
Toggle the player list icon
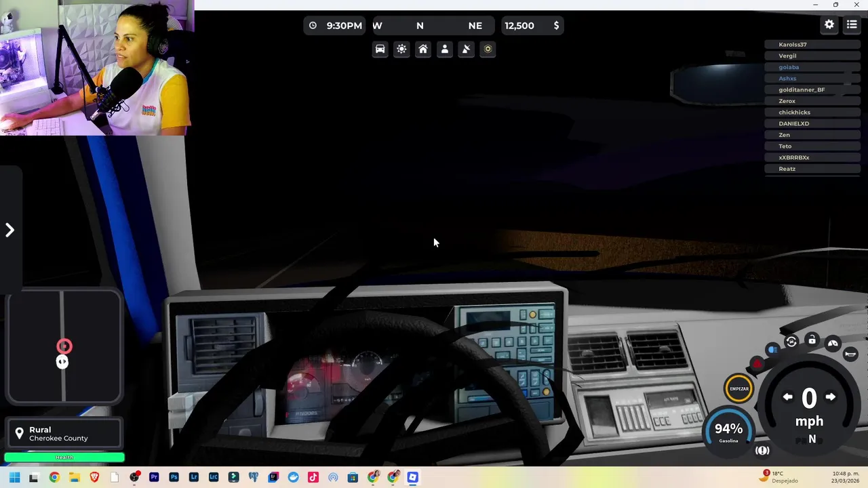coord(852,24)
